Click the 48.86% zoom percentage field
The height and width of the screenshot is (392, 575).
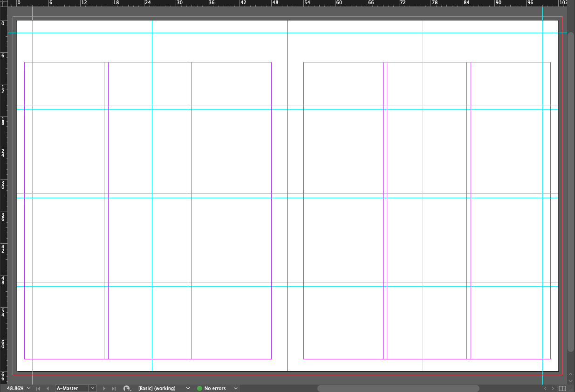15,388
